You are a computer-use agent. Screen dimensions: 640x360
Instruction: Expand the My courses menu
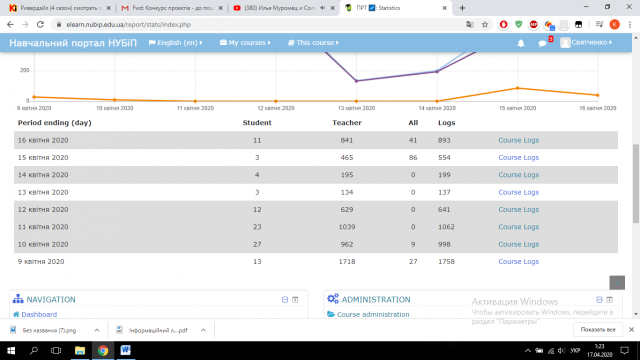click(x=245, y=42)
